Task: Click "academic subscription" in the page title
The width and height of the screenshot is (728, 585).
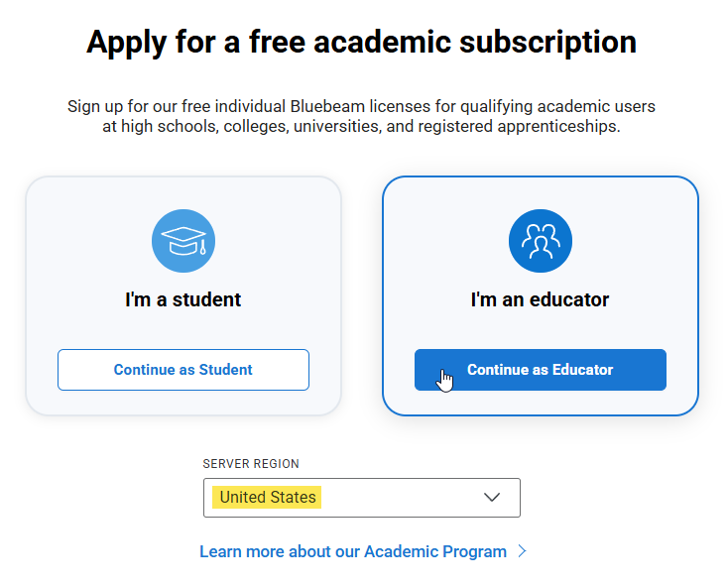Action: click(x=505, y=43)
